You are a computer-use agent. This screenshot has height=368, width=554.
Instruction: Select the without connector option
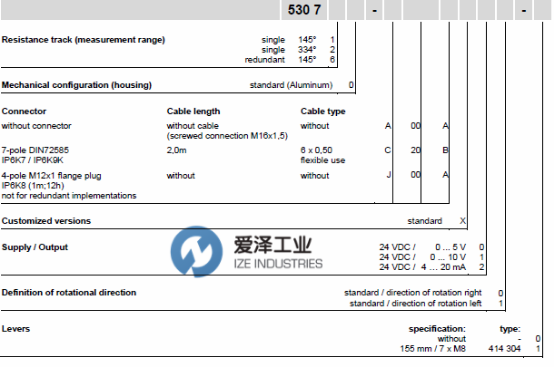tap(36, 126)
